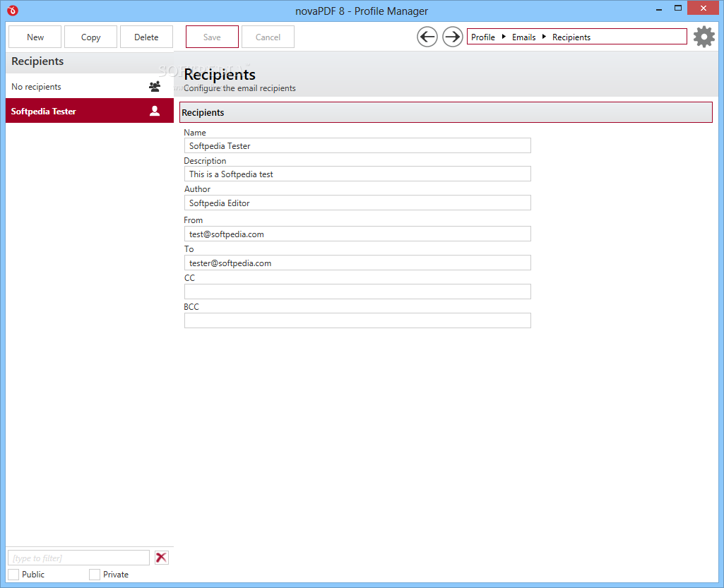
Task: Click the Author field with Softpedia Editor
Action: coord(357,203)
